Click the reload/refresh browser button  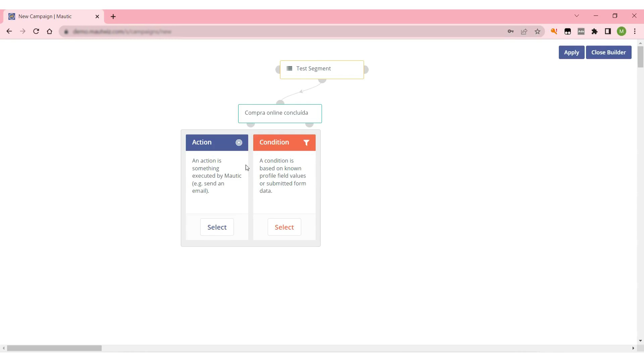pos(36,32)
